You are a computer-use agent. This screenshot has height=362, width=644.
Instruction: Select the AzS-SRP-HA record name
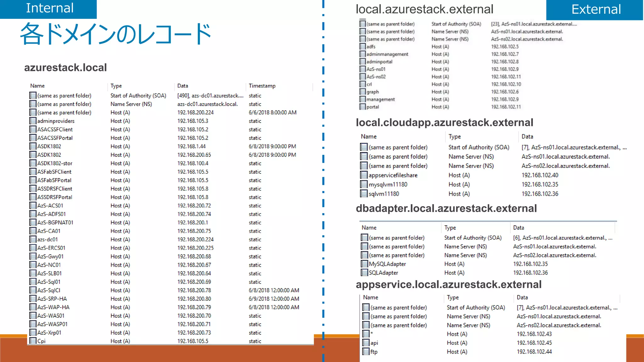(52, 299)
